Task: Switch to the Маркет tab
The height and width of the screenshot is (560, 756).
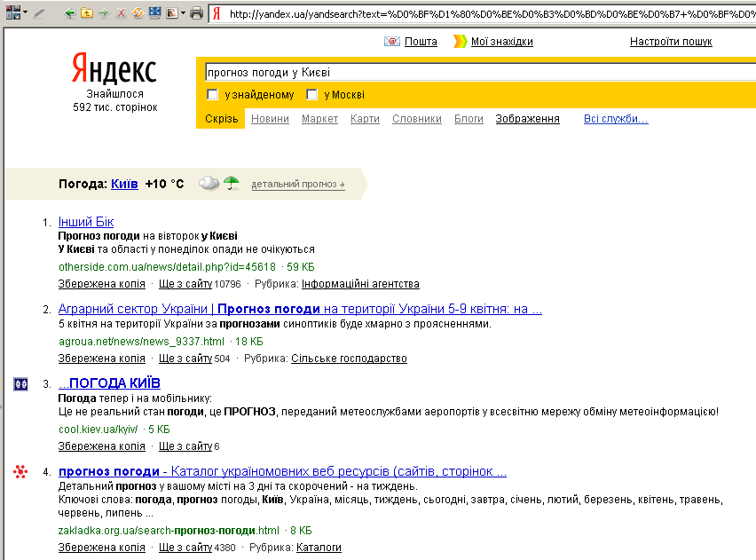Action: pyautogui.click(x=319, y=119)
